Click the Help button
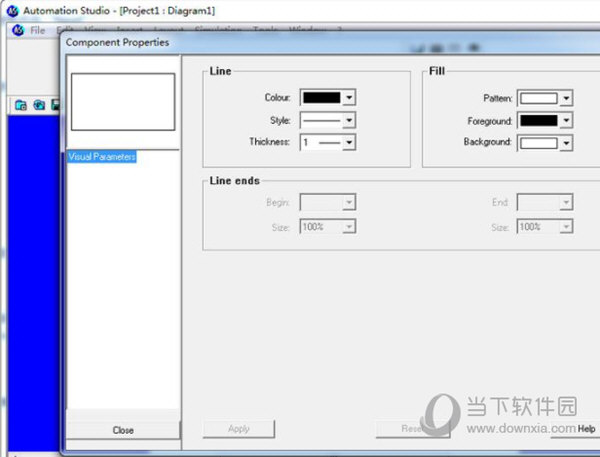Image resolution: width=600 pixels, height=457 pixels. [586, 429]
